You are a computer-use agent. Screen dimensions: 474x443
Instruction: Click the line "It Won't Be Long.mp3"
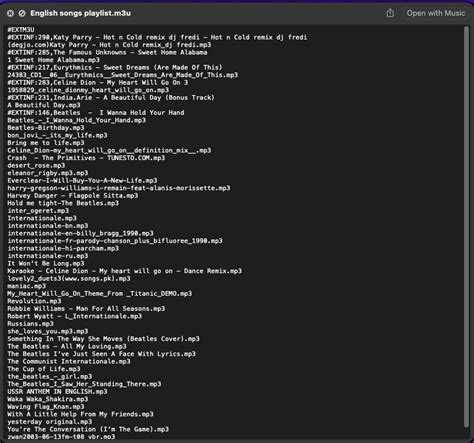click(46, 263)
